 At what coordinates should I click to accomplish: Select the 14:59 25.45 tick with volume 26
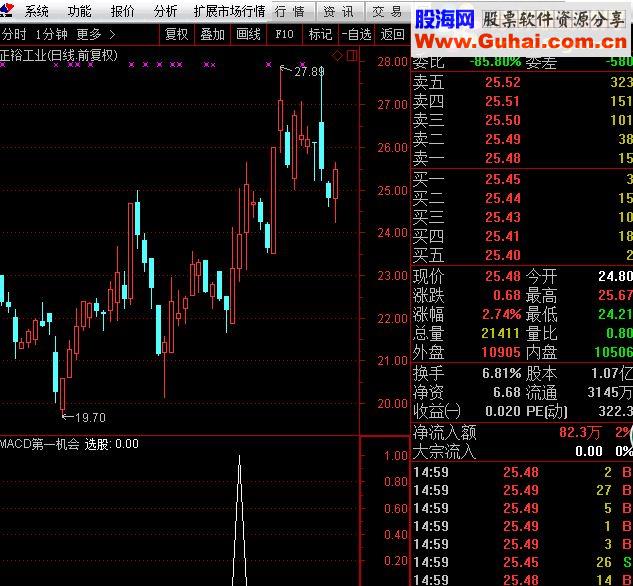coord(522,562)
